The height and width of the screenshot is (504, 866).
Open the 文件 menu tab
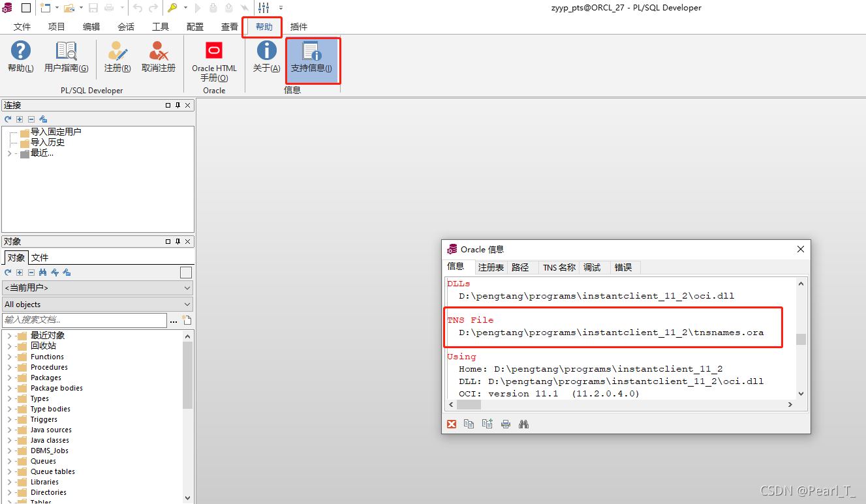pyautogui.click(x=22, y=27)
